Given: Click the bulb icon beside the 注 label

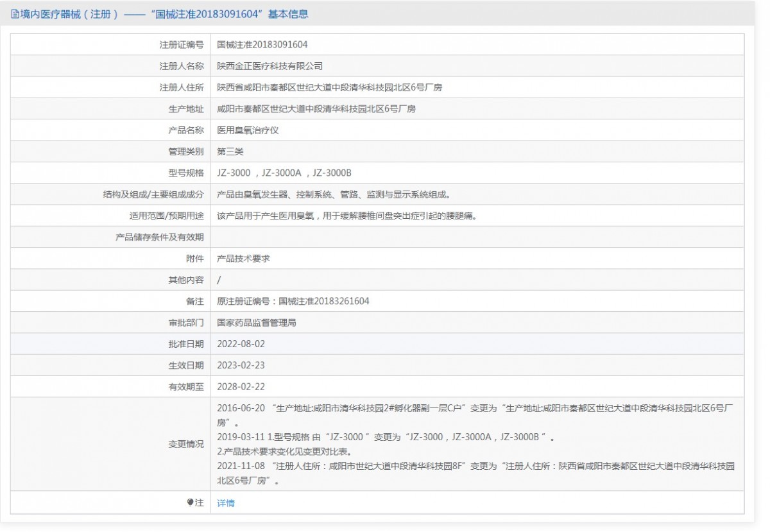Looking at the screenshot, I should pos(191,503).
